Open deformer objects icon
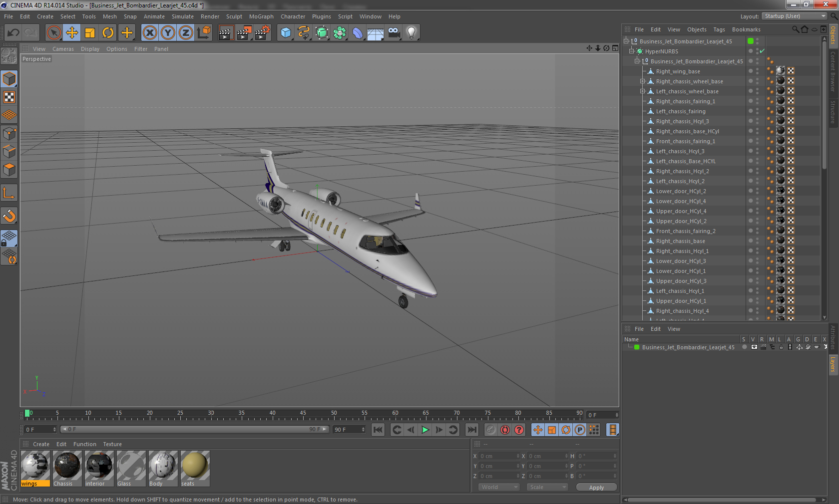Image resolution: width=839 pixels, height=504 pixels. (358, 33)
